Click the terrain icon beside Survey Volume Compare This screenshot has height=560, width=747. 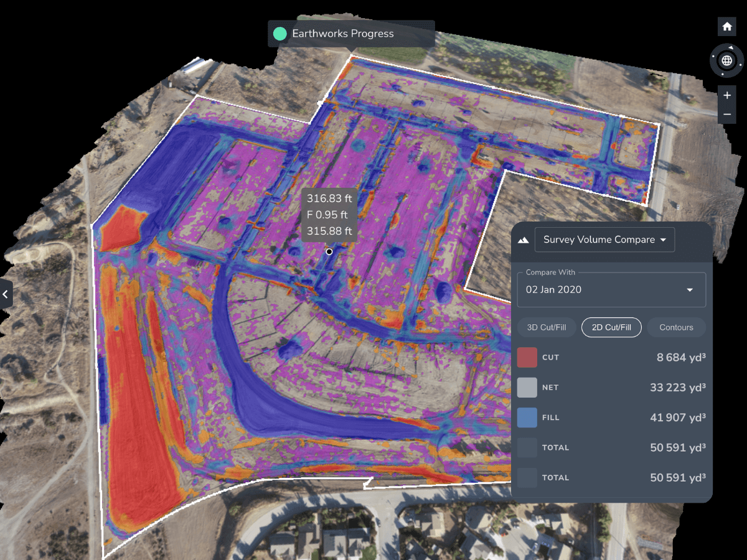tap(523, 240)
